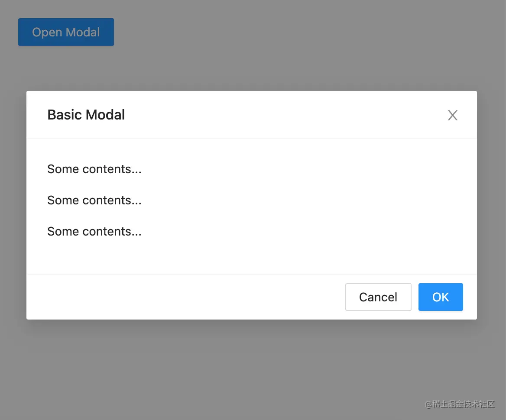Click Cancel in the modal footer

378,297
